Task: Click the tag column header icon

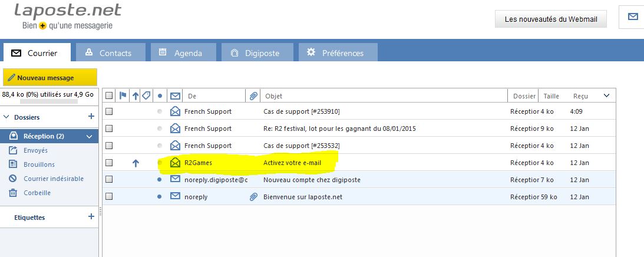Action: pos(146,95)
